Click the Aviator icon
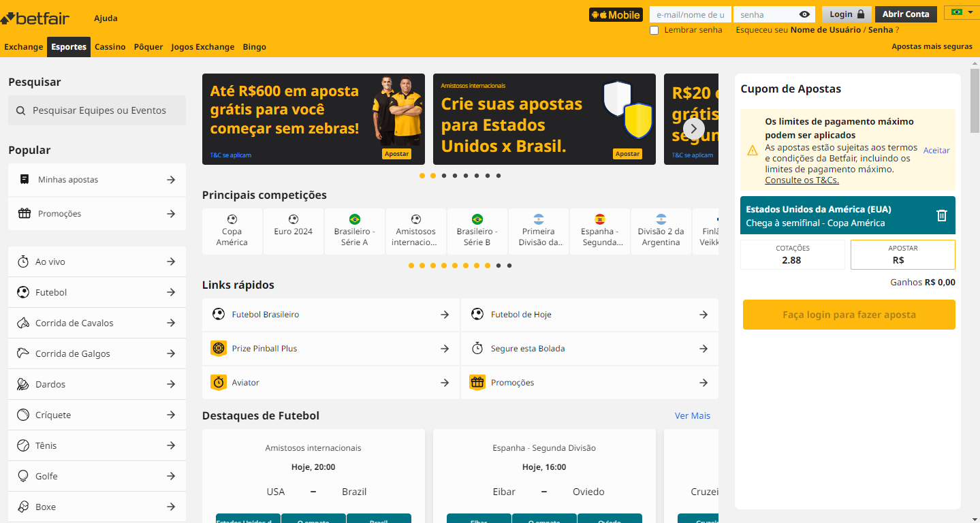 coord(219,383)
